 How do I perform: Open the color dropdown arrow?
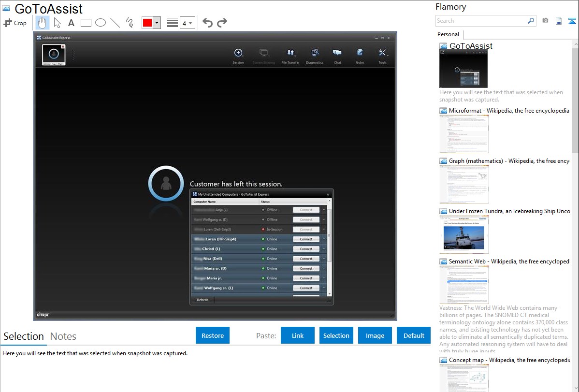157,23
